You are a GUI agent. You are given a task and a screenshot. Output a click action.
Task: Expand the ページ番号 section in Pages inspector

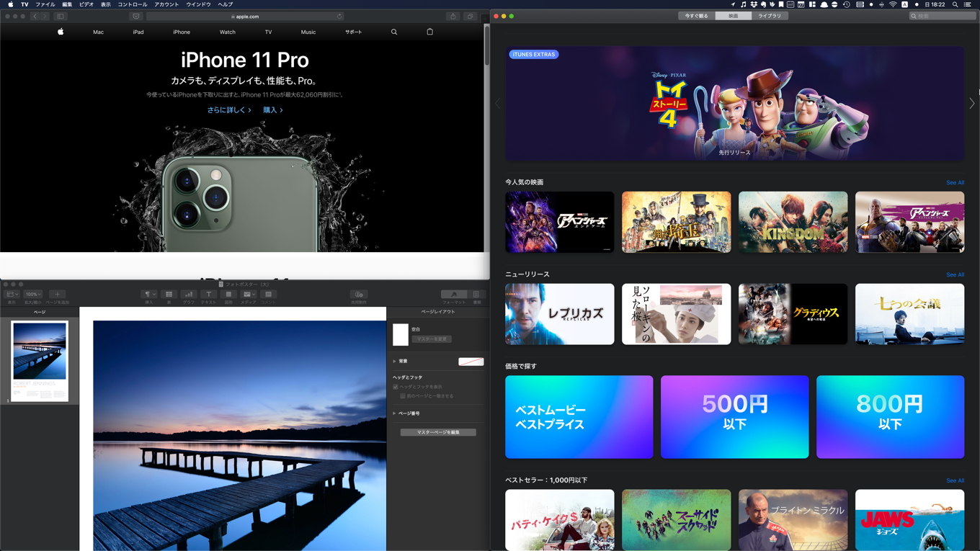pos(394,413)
